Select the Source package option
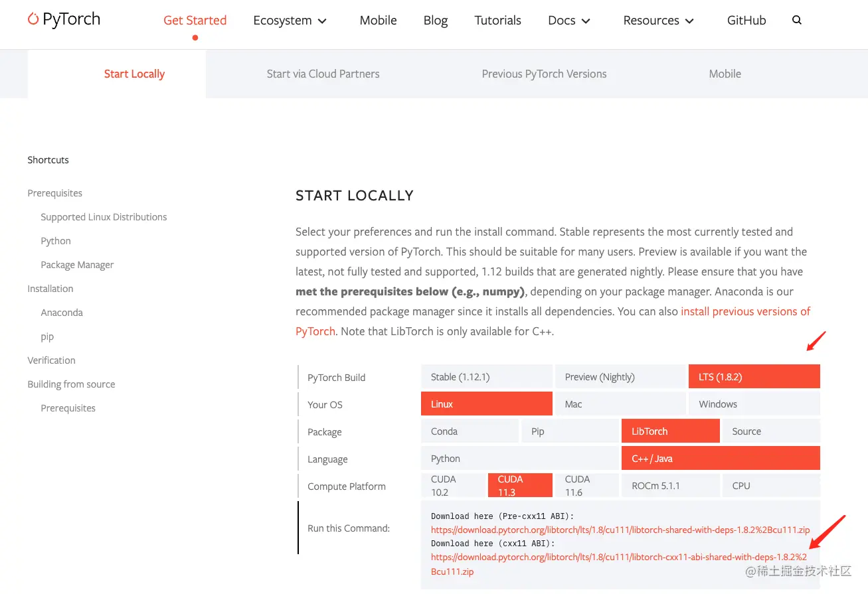This screenshot has width=868, height=594. click(x=771, y=431)
